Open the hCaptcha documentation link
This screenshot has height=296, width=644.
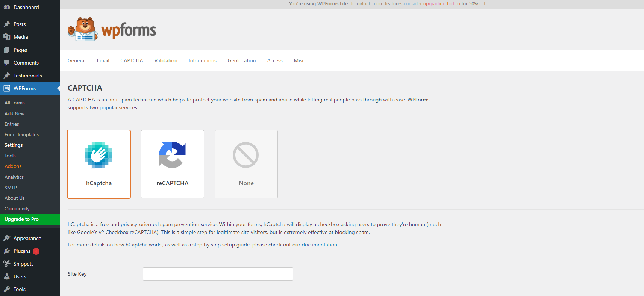(x=319, y=245)
